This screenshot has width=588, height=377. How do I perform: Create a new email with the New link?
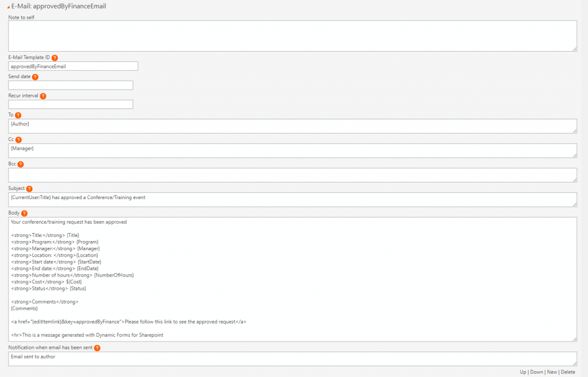point(552,372)
